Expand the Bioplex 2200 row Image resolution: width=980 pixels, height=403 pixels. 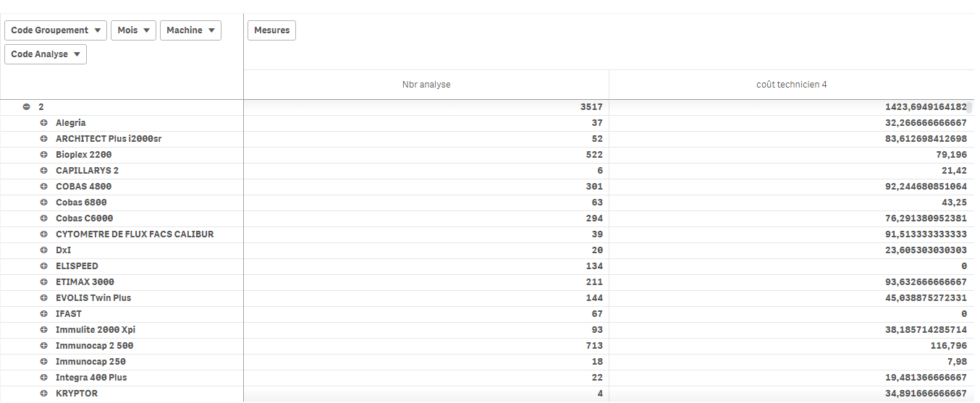(44, 155)
